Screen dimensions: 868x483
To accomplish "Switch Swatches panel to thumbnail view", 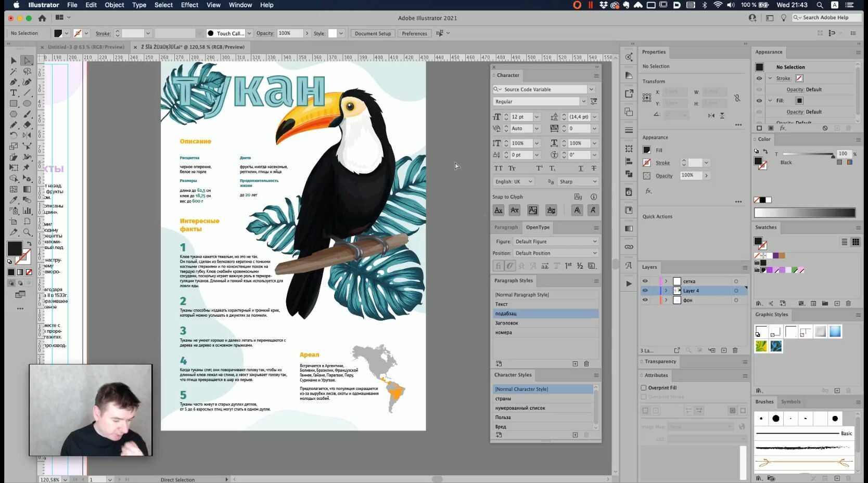I will pyautogui.click(x=856, y=242).
